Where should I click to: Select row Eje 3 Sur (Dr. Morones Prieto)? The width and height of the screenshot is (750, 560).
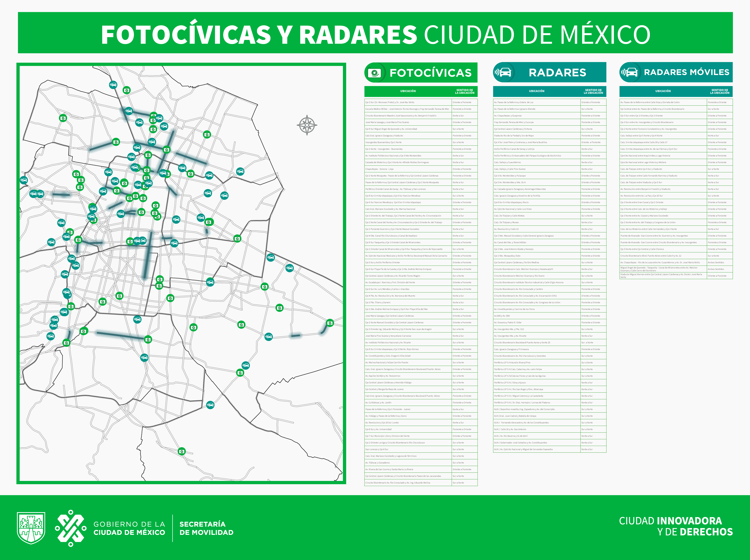coord(421,102)
